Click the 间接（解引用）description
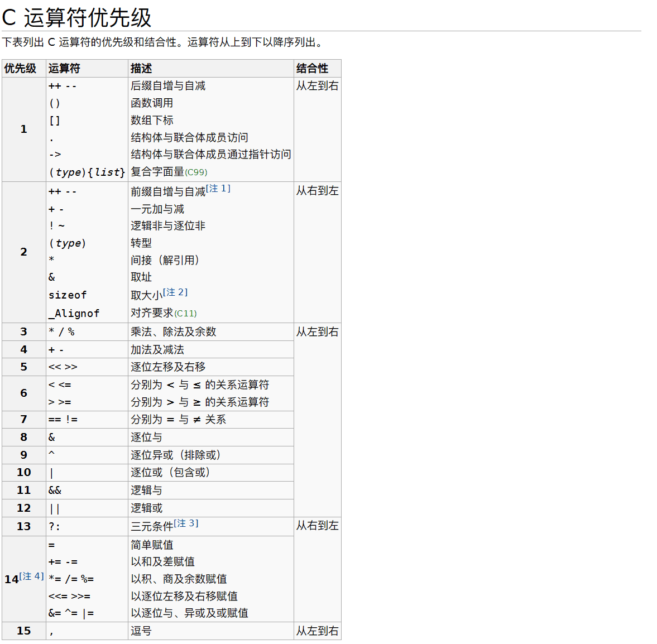657x644 pixels. pyautogui.click(x=165, y=260)
